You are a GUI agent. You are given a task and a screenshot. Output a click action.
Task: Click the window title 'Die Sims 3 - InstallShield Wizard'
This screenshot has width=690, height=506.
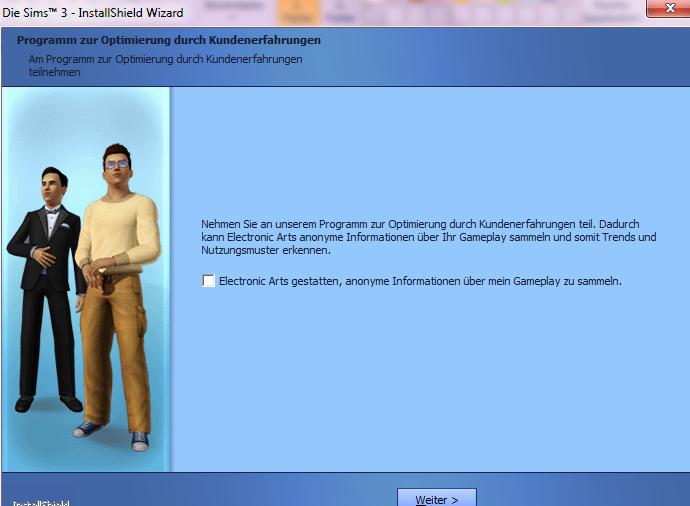coord(92,13)
